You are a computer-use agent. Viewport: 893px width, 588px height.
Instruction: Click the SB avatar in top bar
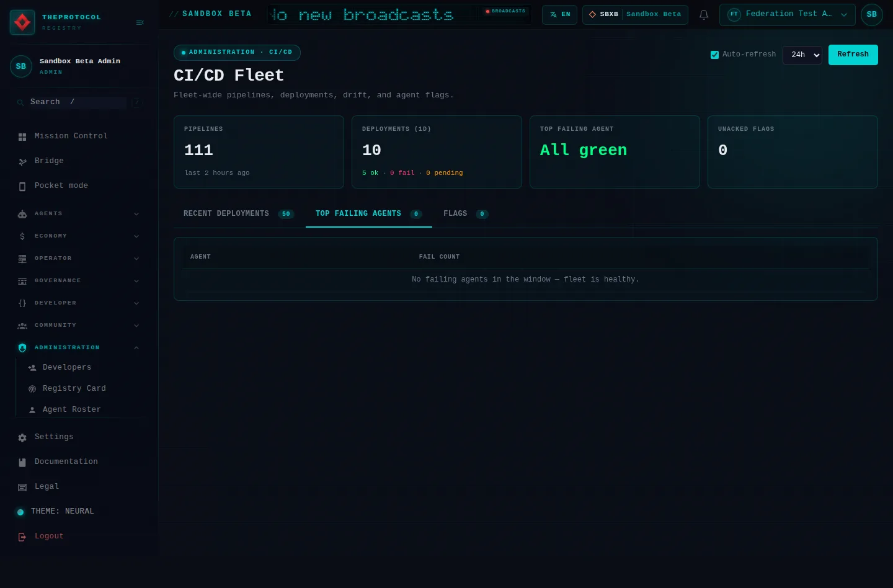click(x=872, y=14)
